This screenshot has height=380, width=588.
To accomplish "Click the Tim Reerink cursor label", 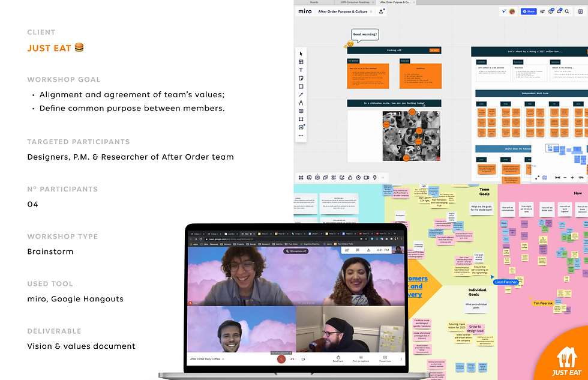I will 543,303.
